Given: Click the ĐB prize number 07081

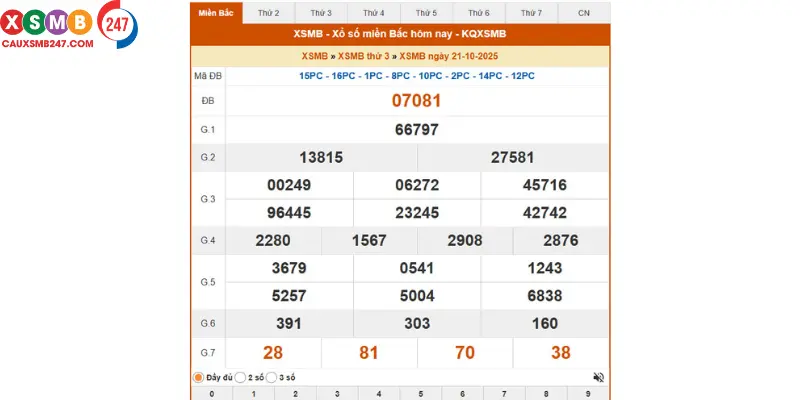Looking at the screenshot, I should [416, 101].
